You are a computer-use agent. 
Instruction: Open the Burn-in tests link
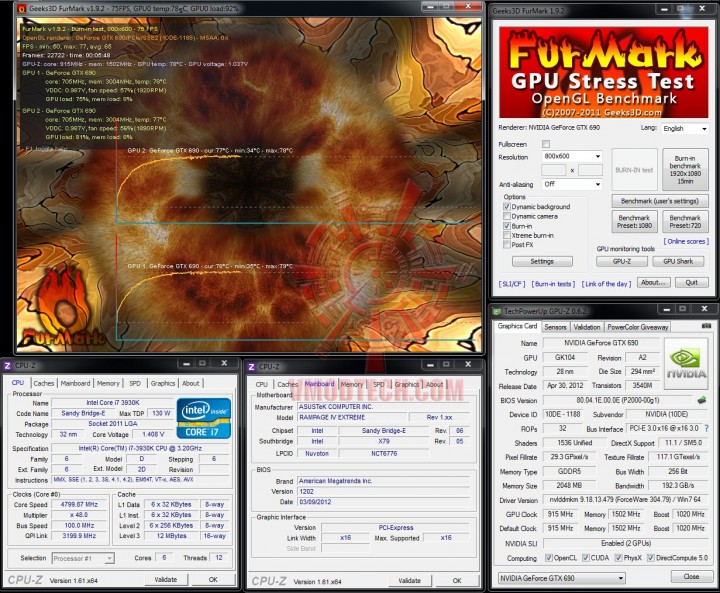point(553,284)
